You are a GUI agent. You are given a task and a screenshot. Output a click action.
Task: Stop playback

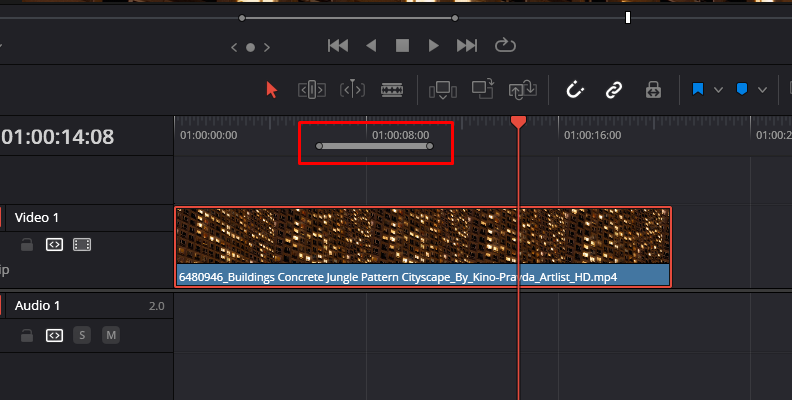(403, 46)
